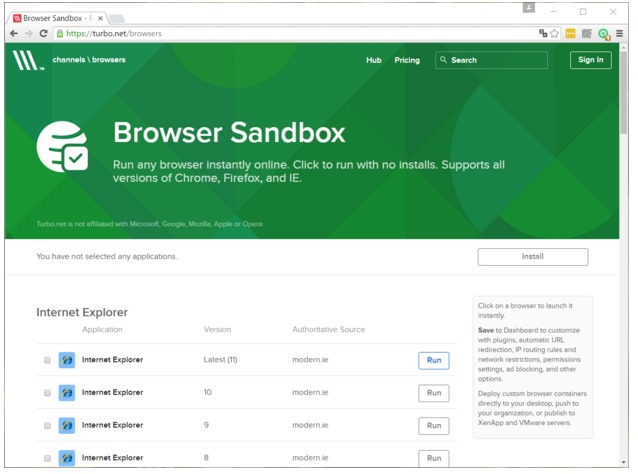Run Internet Explorer Latest (11)
This screenshot has width=638, height=474.
coord(434,360)
